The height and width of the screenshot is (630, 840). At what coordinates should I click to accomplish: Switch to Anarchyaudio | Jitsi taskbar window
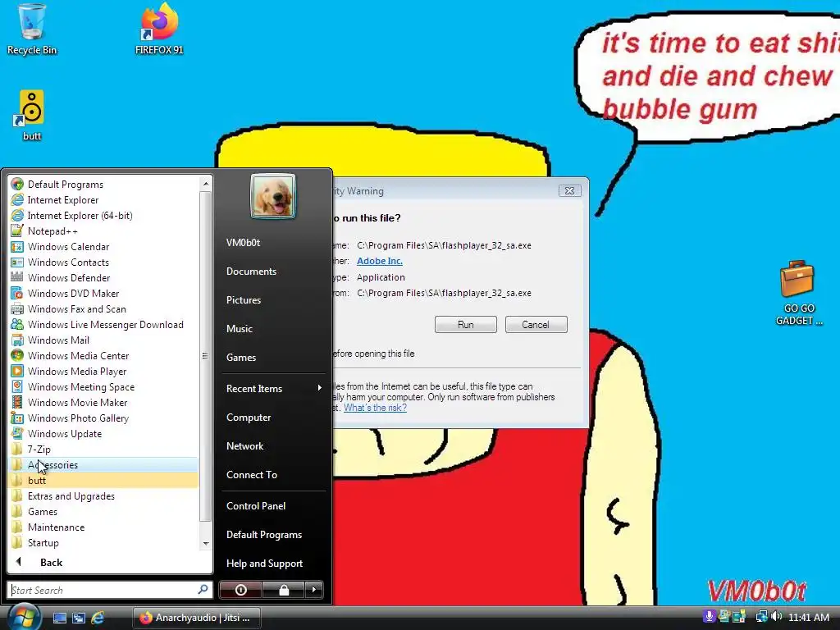[x=197, y=618]
